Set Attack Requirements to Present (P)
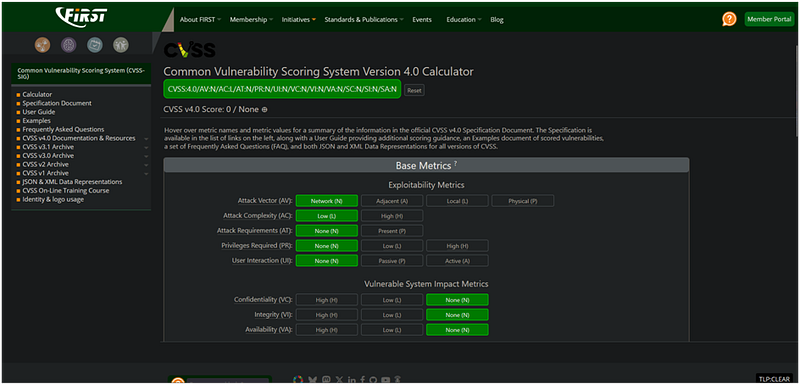This screenshot has width=800, height=385. [392, 230]
